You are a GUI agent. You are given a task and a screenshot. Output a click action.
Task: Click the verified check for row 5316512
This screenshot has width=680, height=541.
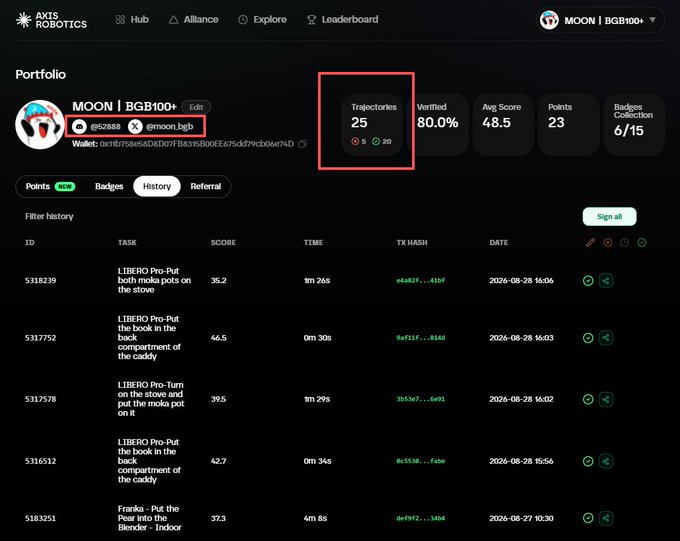pos(588,461)
